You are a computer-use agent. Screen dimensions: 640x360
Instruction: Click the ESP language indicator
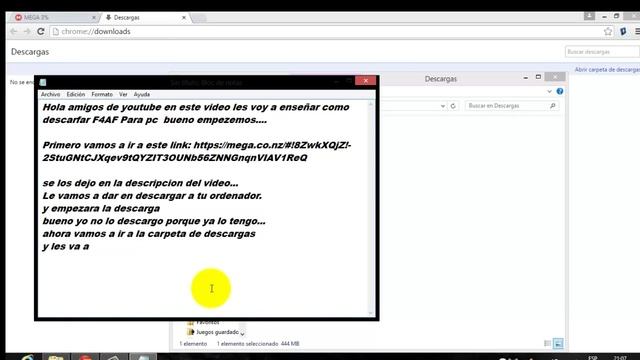tap(593, 358)
